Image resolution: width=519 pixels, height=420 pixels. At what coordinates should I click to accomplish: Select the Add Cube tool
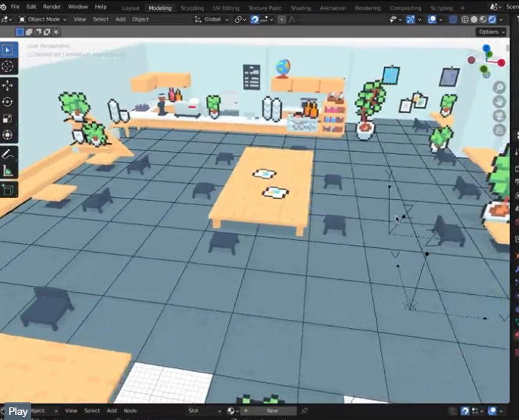coord(8,190)
